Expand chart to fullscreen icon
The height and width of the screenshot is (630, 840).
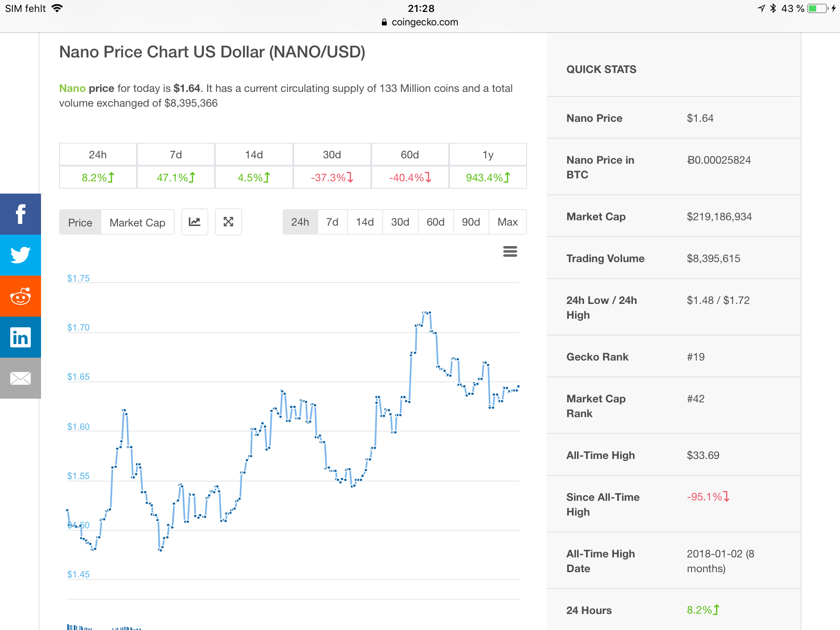tap(228, 222)
